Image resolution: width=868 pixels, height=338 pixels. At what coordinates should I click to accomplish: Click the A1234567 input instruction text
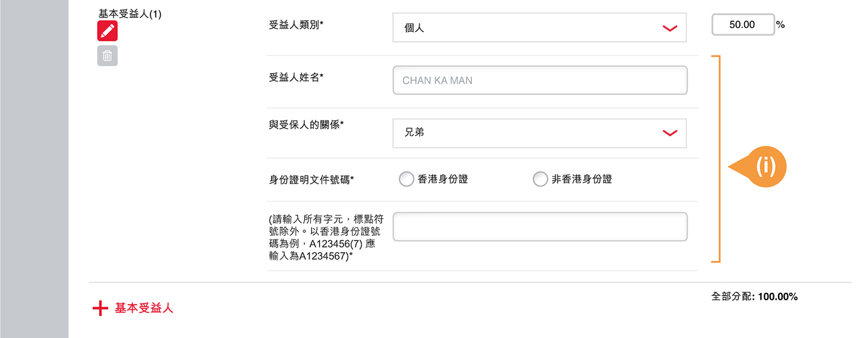pos(326,238)
